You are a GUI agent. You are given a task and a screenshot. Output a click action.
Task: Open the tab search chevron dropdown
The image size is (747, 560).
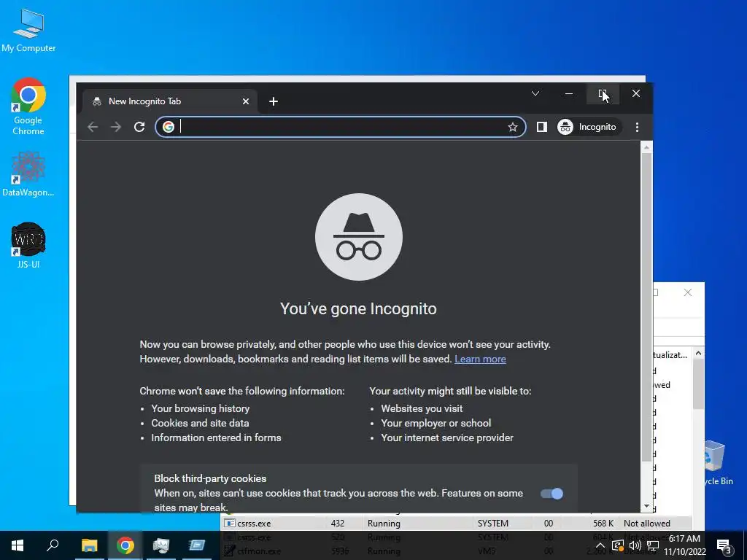[x=535, y=93]
